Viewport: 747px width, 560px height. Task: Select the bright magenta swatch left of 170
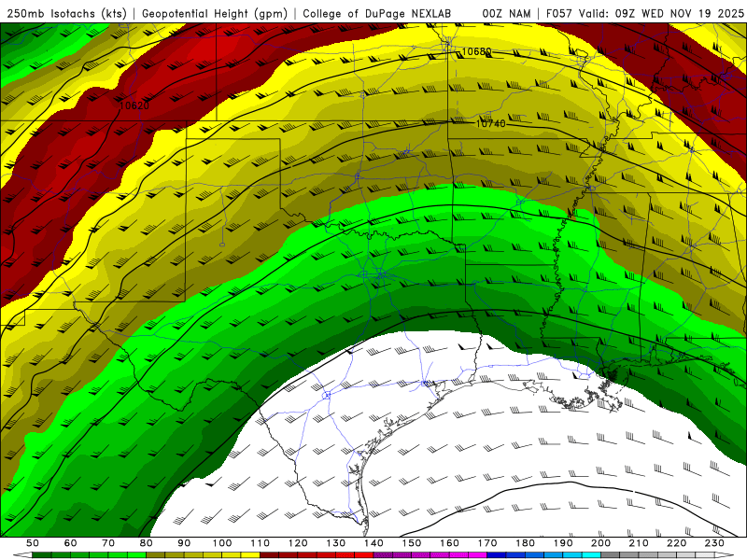click(478, 555)
